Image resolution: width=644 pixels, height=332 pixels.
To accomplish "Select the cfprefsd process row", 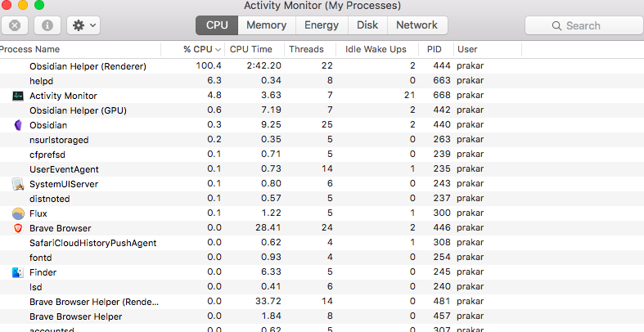I will coord(322,155).
